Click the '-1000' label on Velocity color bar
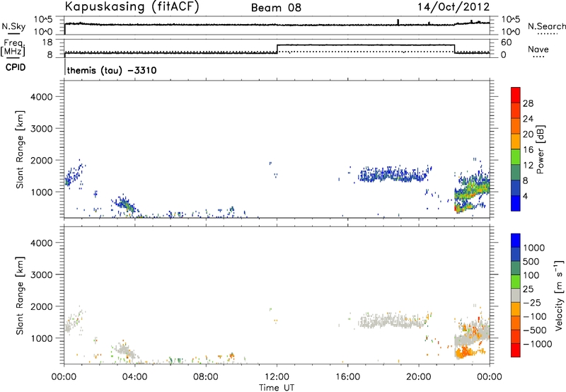Viewport: 566px width, 392px height. tap(537, 344)
